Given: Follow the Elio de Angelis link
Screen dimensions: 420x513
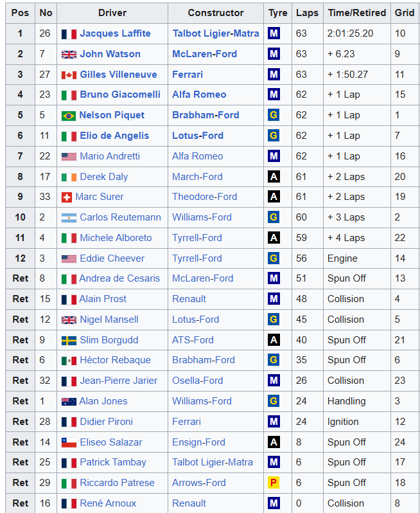Looking at the screenshot, I should click(x=114, y=136).
